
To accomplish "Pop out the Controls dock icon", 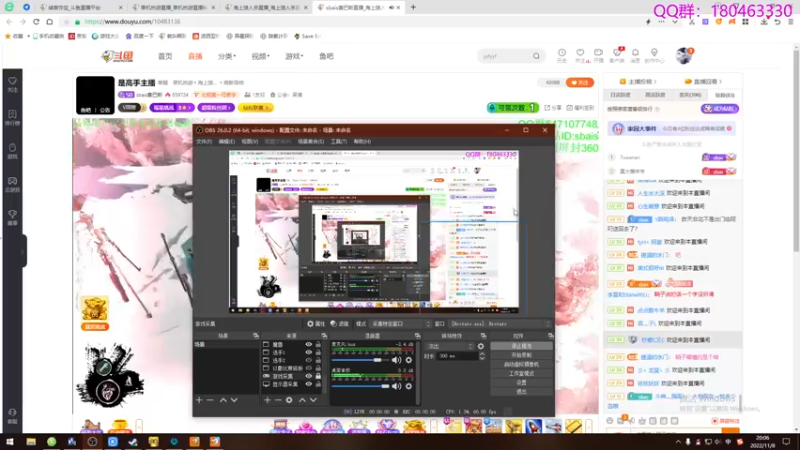I will [551, 336].
